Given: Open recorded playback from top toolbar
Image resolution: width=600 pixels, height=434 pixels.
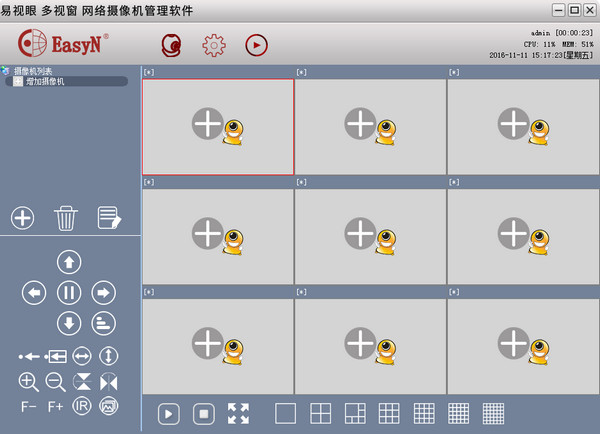Looking at the screenshot, I should pos(257,45).
